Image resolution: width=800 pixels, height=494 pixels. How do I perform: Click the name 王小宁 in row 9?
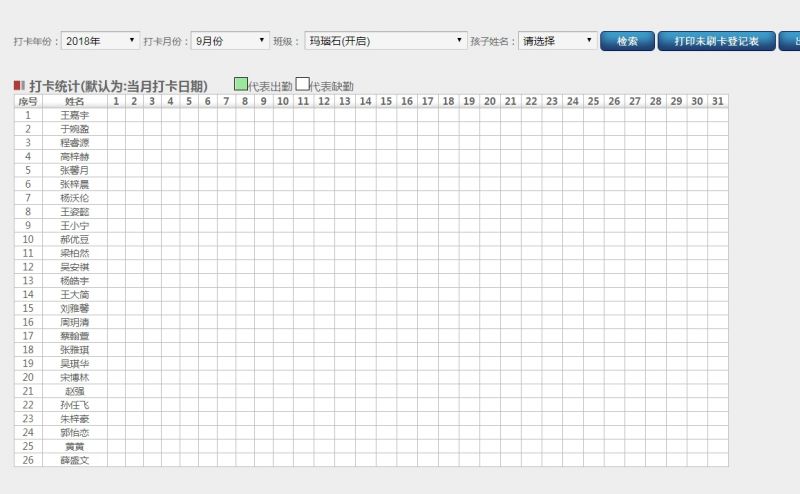click(74, 226)
